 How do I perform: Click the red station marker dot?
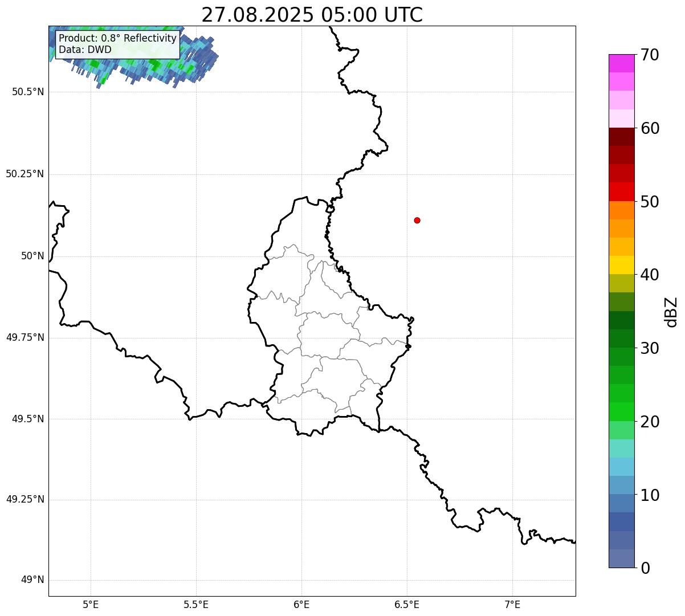[417, 220]
